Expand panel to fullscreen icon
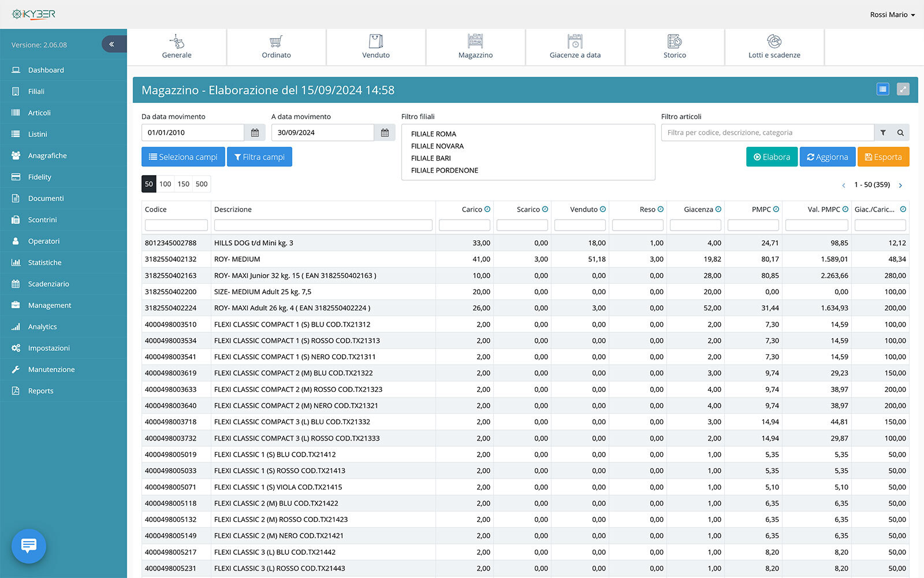Viewport: 924px width, 578px height. pos(903,90)
